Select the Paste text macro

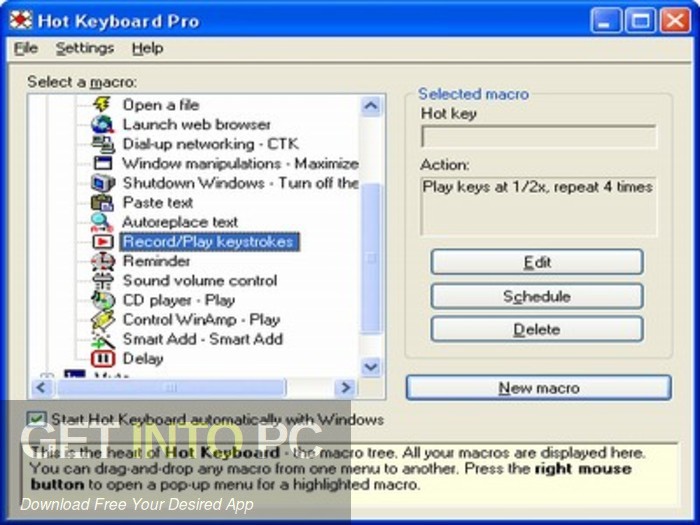(158, 203)
